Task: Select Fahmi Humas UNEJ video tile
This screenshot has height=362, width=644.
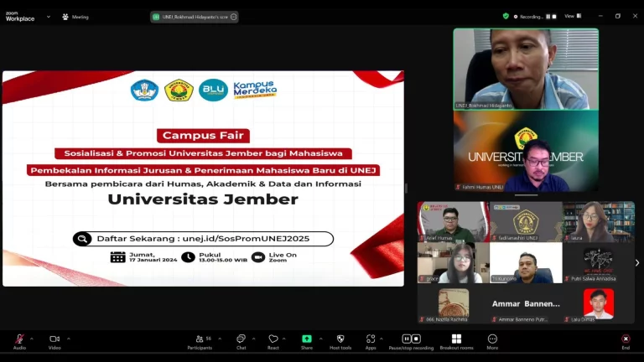Action: pos(526,151)
